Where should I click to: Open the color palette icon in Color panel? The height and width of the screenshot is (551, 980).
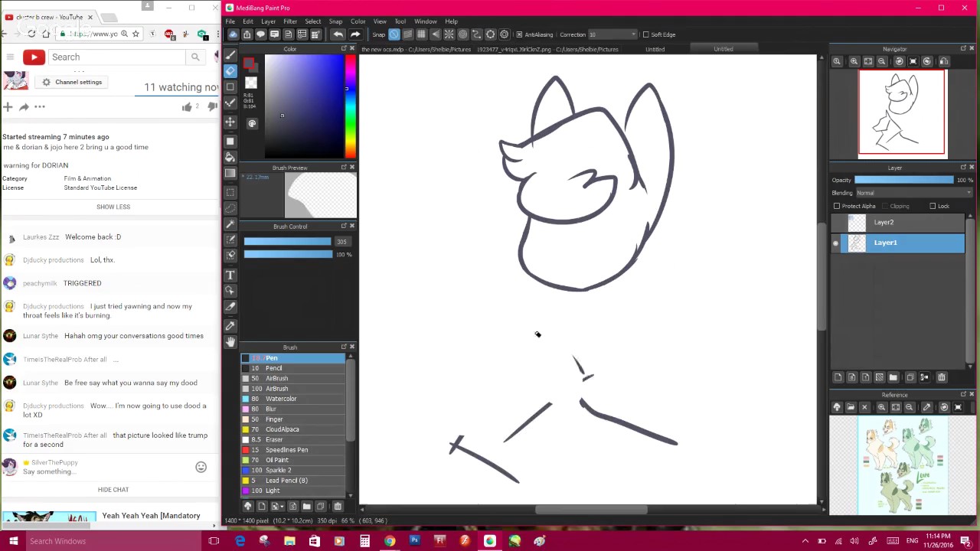[x=252, y=123]
